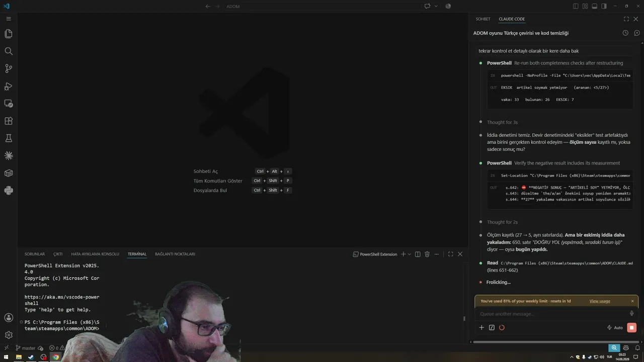The image size is (644, 362).
Task: Toggle the secondary side bar layout button
Action: (604, 7)
